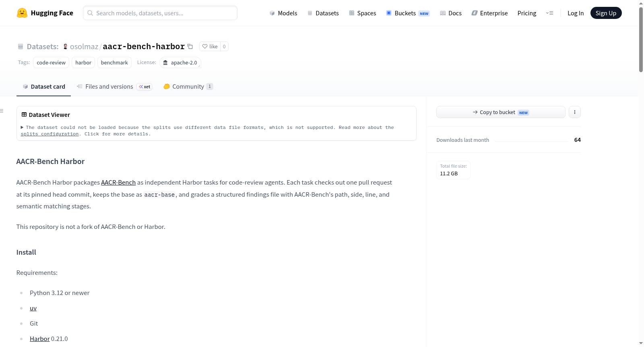Sign up for an account

(x=606, y=13)
